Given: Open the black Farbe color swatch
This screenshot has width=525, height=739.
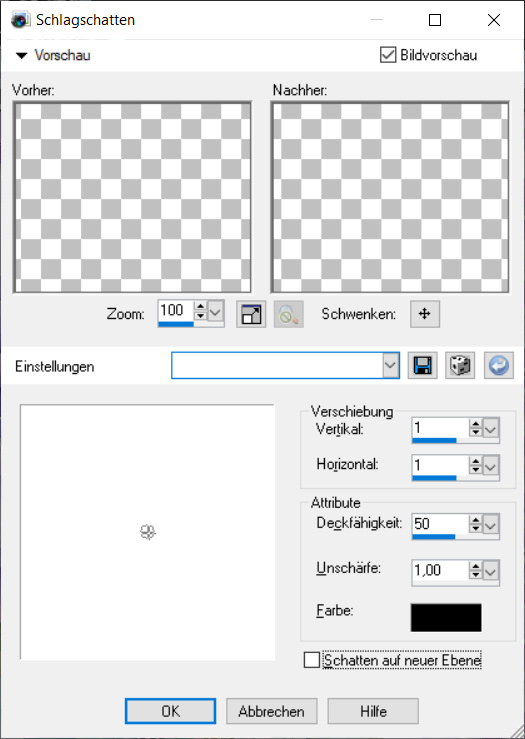Looking at the screenshot, I should 446,617.
